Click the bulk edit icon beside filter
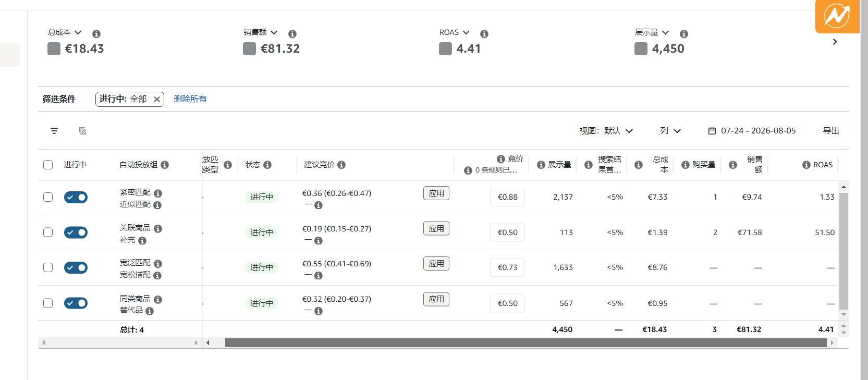 [82, 131]
